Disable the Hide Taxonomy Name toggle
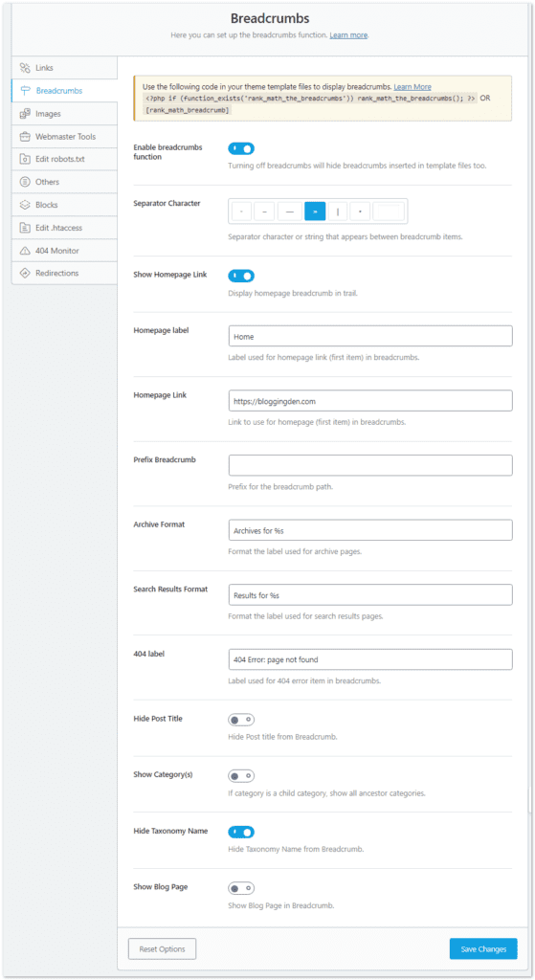 point(241,832)
